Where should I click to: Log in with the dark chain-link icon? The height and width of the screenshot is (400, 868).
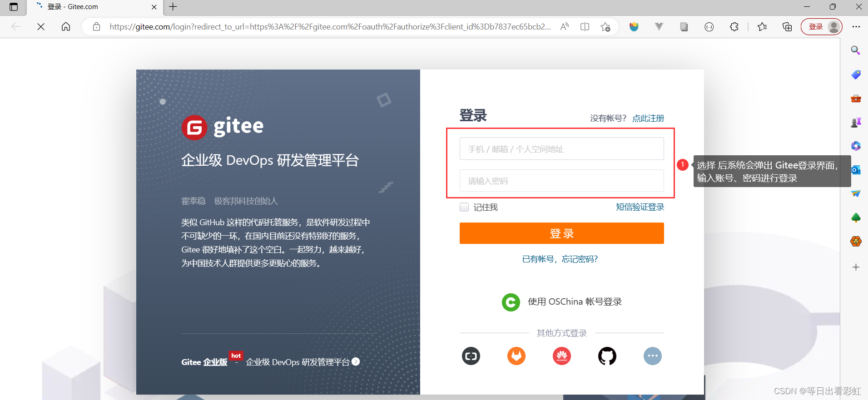pos(471,356)
